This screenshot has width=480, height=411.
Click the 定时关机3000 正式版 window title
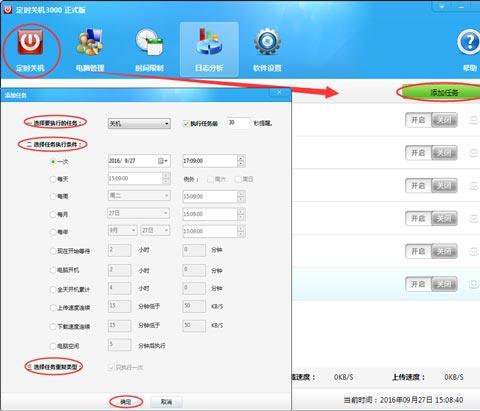click(x=51, y=10)
